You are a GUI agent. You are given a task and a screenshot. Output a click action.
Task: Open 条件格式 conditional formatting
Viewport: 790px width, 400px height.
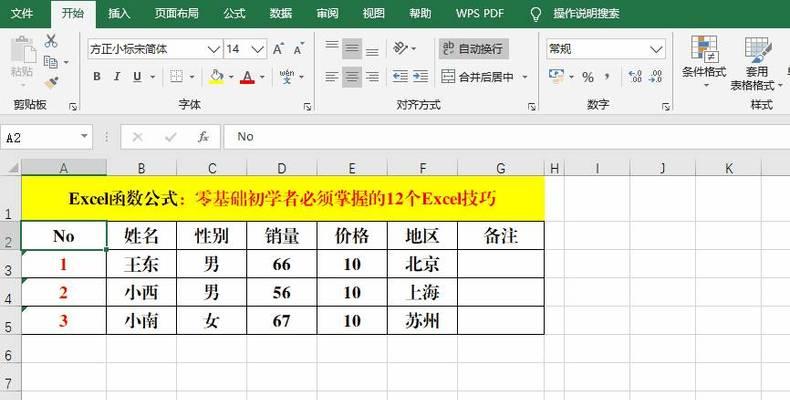pyautogui.click(x=704, y=61)
